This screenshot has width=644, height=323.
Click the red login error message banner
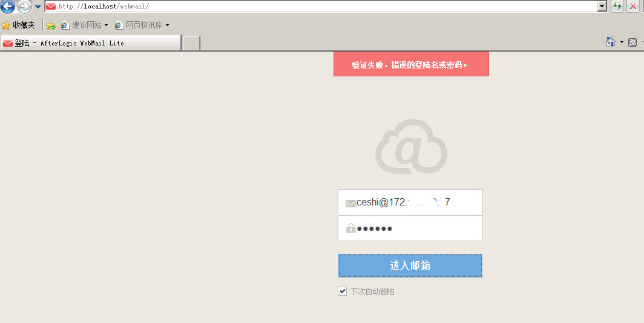point(411,64)
